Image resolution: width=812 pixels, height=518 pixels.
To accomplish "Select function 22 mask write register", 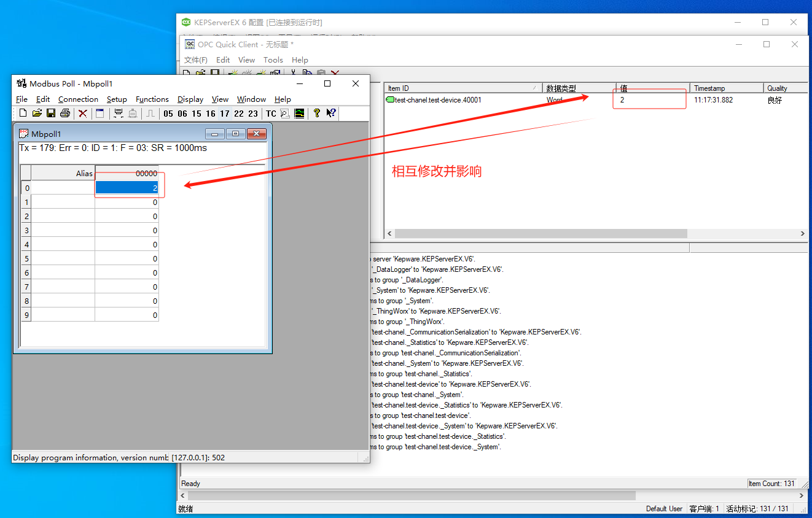I will pos(239,114).
